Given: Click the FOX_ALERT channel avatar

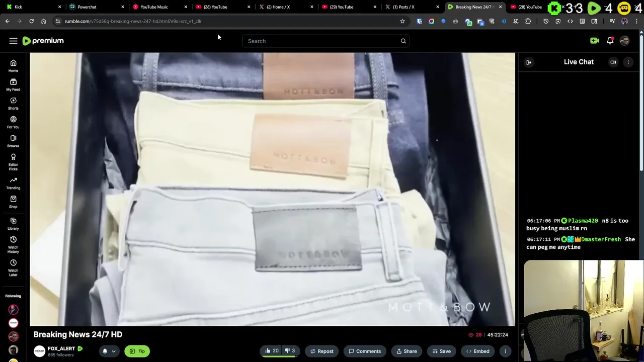Looking at the screenshot, I should pyautogui.click(x=39, y=351).
